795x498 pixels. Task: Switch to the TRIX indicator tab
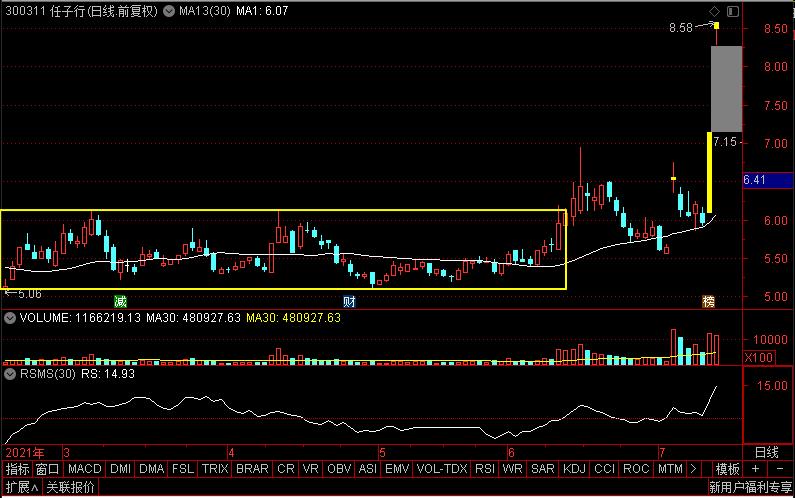pyautogui.click(x=215, y=469)
